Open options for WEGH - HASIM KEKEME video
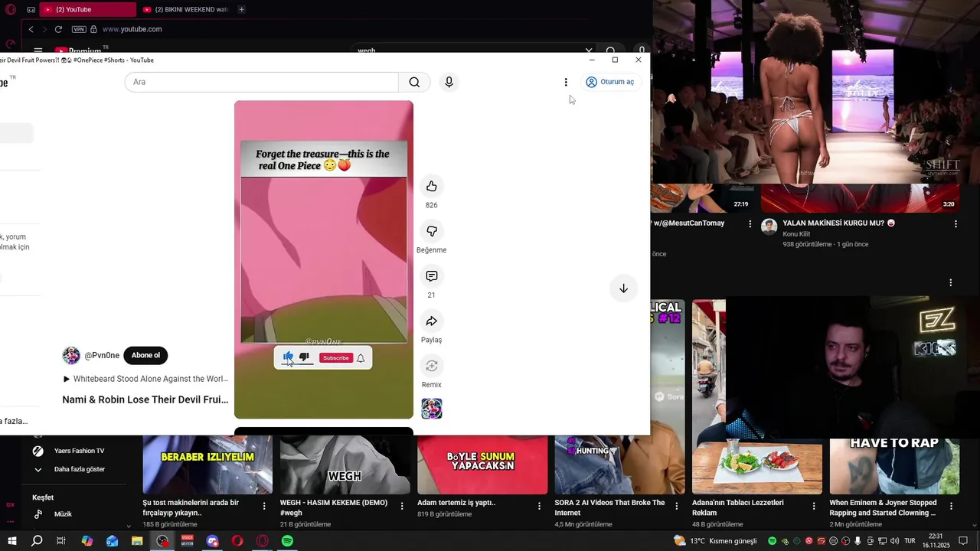The height and width of the screenshot is (551, 980). [x=402, y=506]
